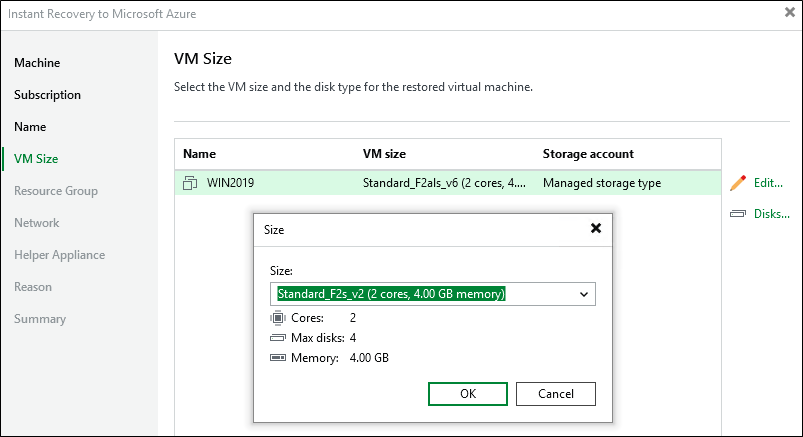Close the Size dialog with X

point(596,228)
